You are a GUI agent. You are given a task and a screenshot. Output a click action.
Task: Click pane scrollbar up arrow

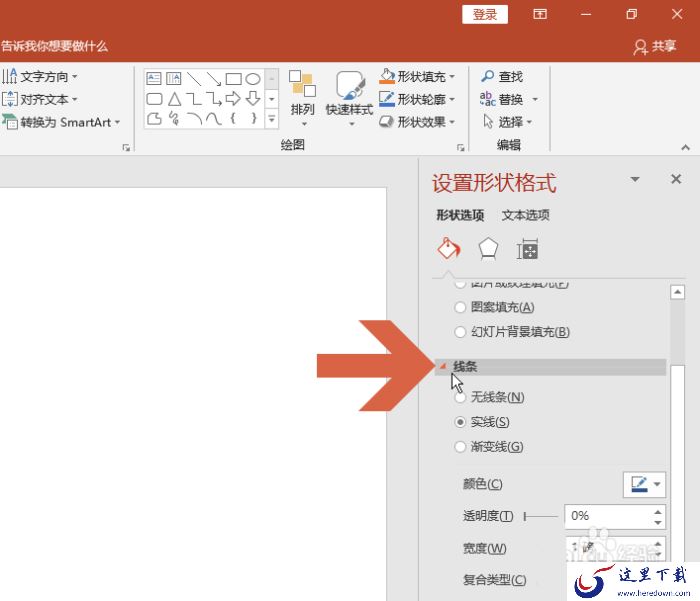click(677, 292)
